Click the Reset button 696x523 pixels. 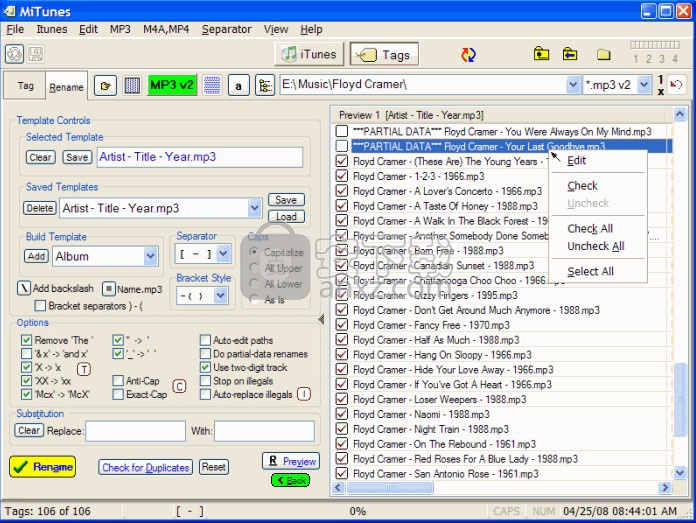[214, 467]
